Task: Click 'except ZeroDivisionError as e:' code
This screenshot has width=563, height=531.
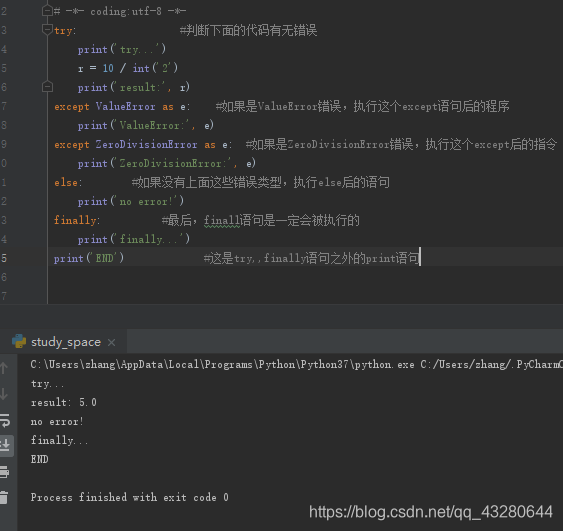Action: (x=143, y=144)
